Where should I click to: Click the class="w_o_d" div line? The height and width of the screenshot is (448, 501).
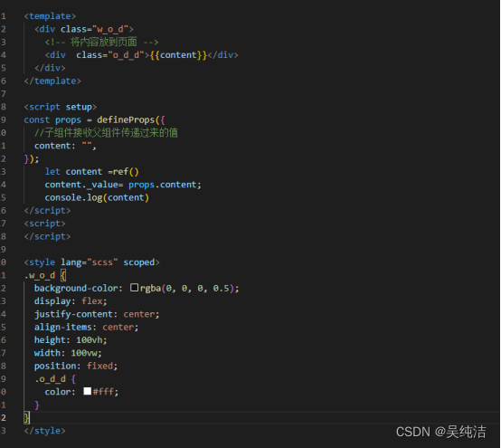coord(84,29)
